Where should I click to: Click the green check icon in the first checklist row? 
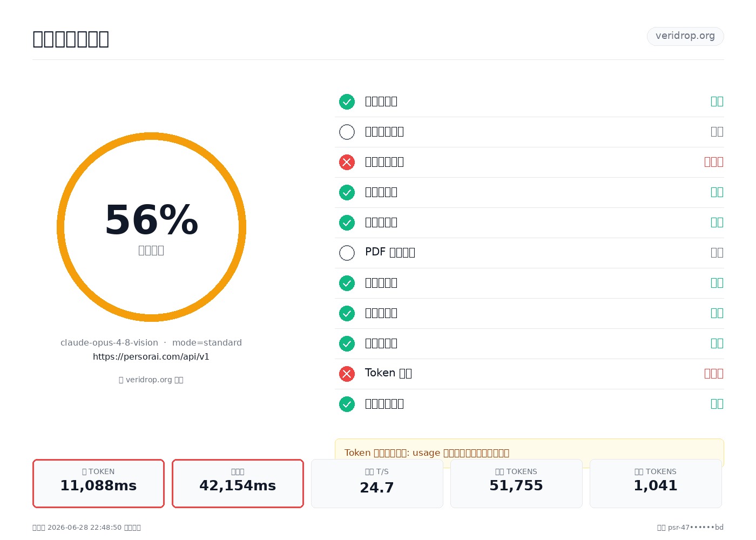(347, 102)
